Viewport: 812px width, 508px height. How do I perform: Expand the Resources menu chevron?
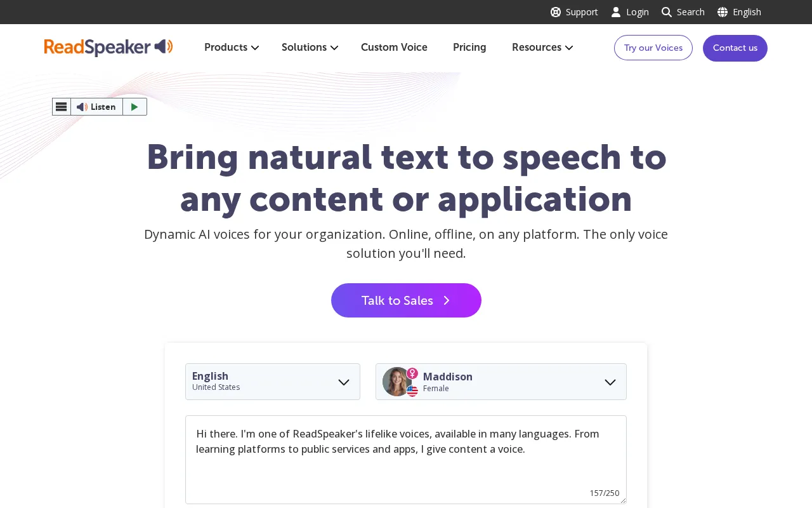569,48
